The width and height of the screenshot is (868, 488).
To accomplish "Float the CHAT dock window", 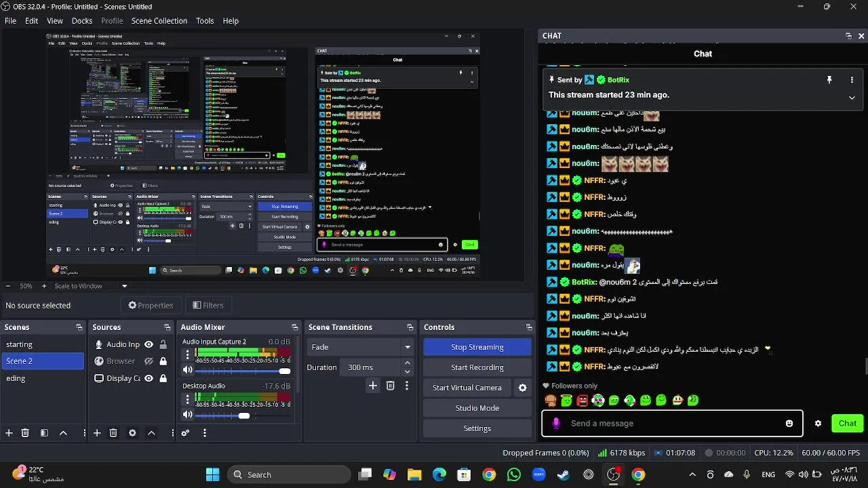I will 848,36.
